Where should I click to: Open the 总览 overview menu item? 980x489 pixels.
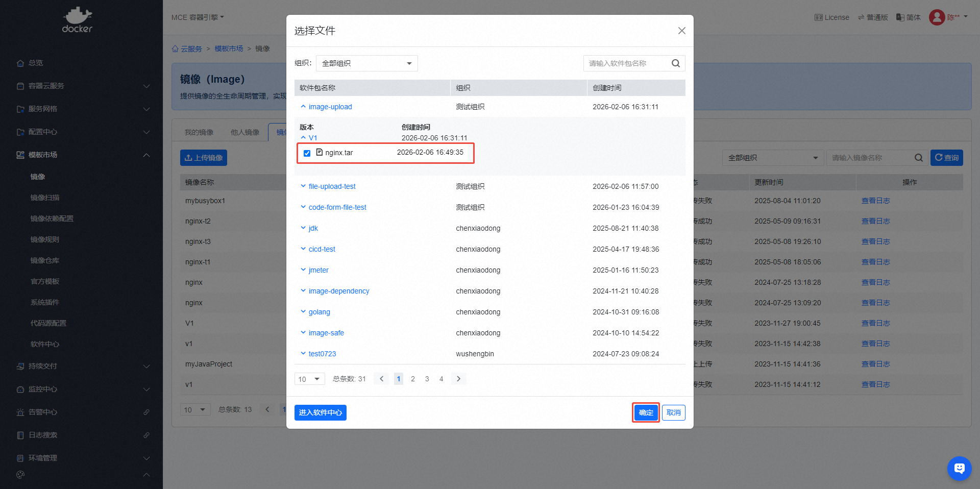pyautogui.click(x=36, y=63)
